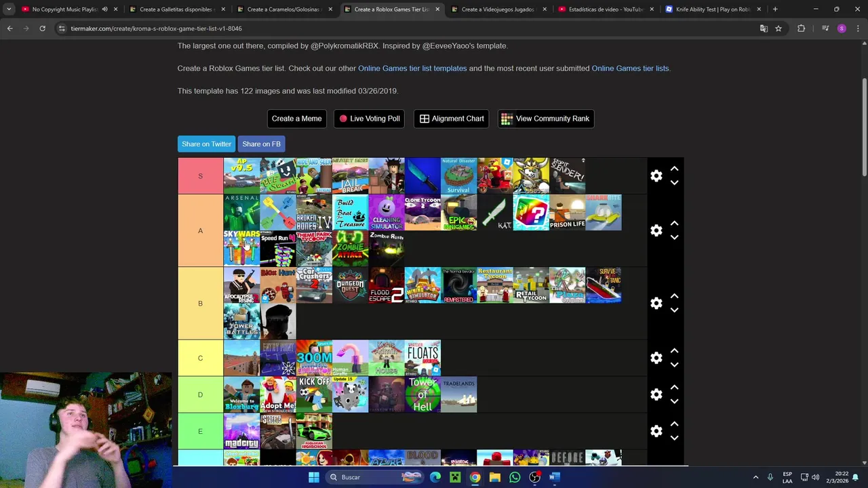Viewport: 868px width, 488px height.
Task: View Community Rank
Action: [546, 119]
